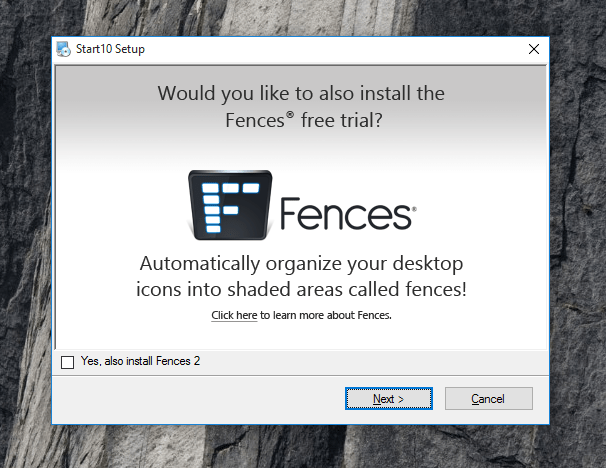606x468 pixels.
Task: Click the Start10 Setup title bar icon
Action: 64,49
